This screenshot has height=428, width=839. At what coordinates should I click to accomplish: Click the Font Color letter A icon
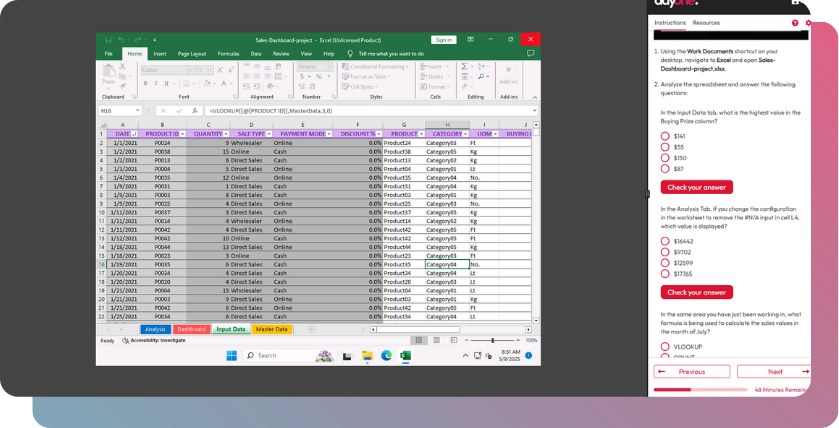pos(224,83)
